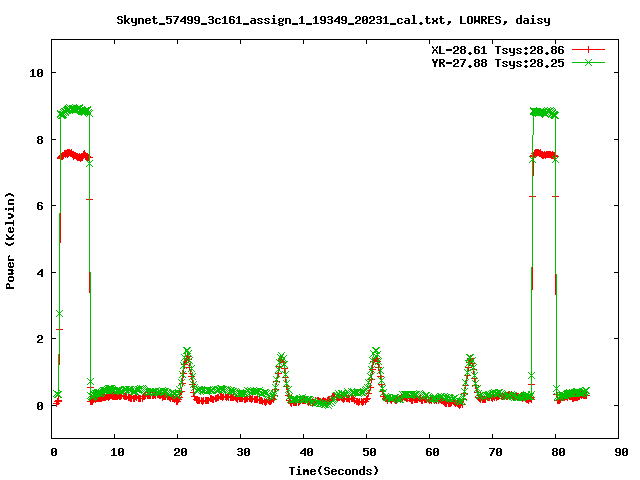This screenshot has height=480, width=640.
Task: Click the green peak near 51 seconds
Action: click(x=376, y=351)
